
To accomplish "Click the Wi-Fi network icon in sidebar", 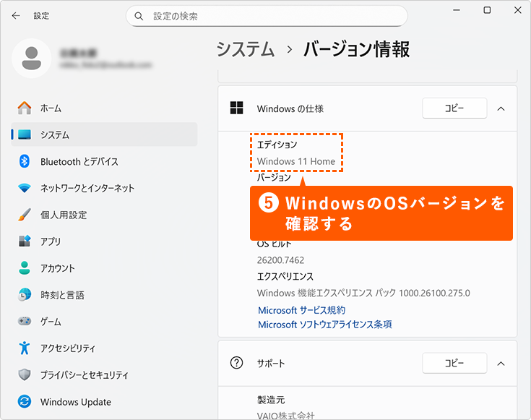I will [x=25, y=188].
